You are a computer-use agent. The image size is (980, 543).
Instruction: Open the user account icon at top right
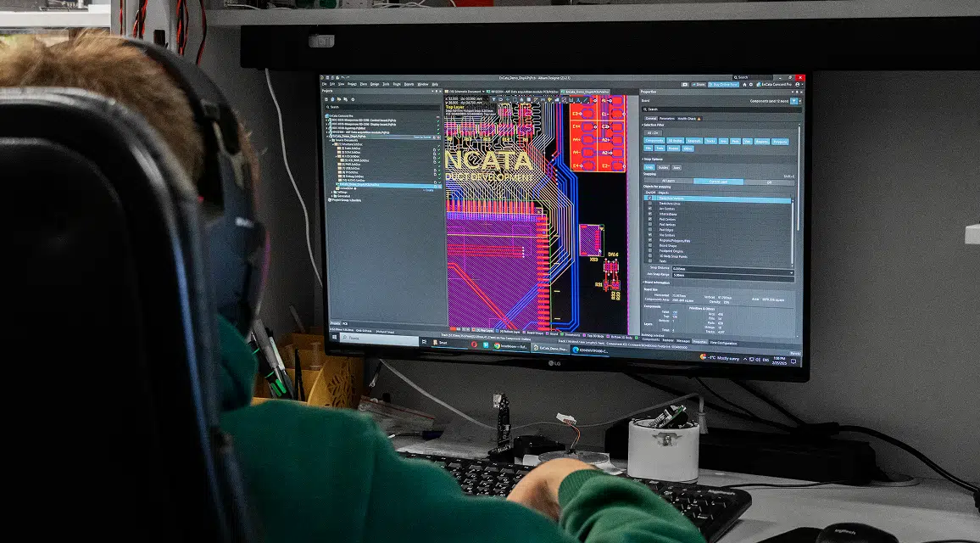pos(798,85)
